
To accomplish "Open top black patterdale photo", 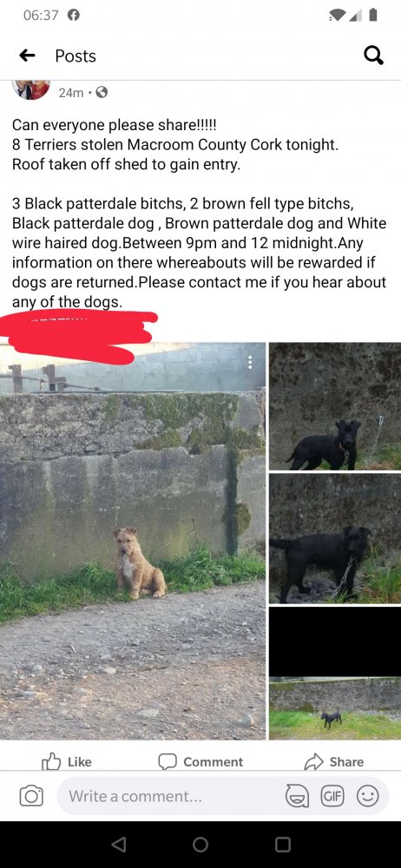I will 334,405.
